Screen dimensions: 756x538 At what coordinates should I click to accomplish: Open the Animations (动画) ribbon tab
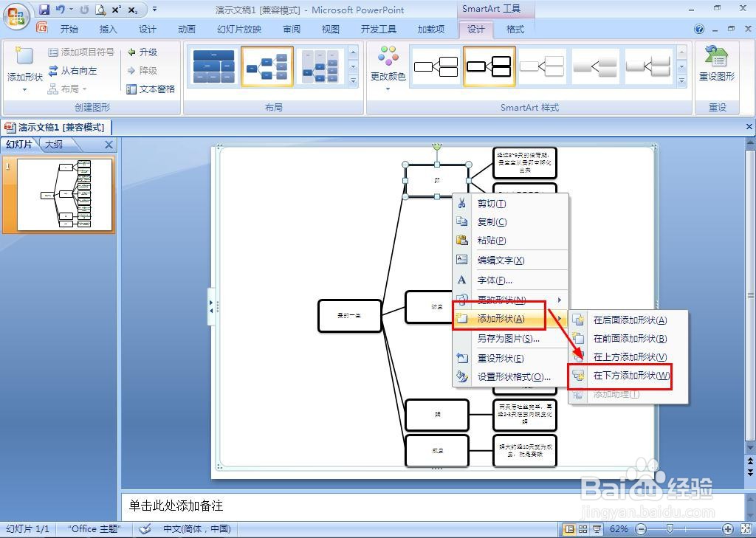[x=187, y=30]
